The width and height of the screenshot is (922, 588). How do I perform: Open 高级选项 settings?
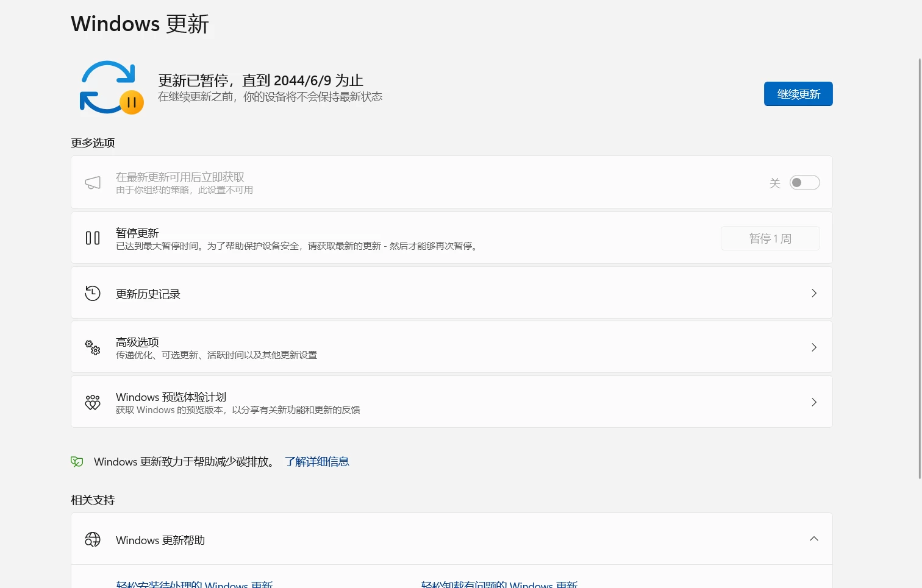point(452,347)
